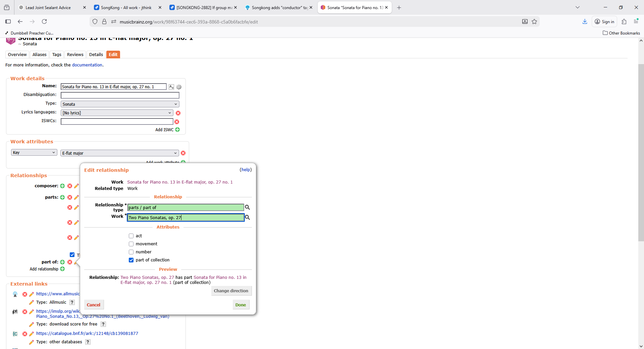Search relationship type with magnifier icon
The image size is (644, 349).
248,207
